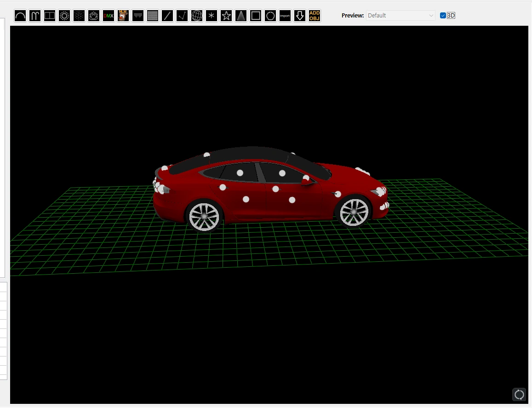Select the Sphere model tool
The width and height of the screenshot is (532, 408).
pyautogui.click(x=197, y=16)
